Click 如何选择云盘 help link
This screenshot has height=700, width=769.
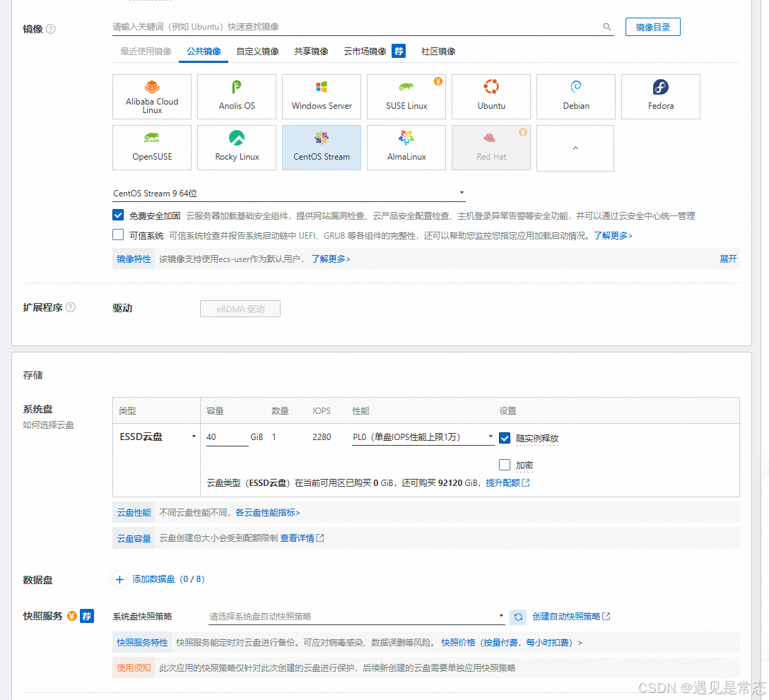(x=48, y=425)
